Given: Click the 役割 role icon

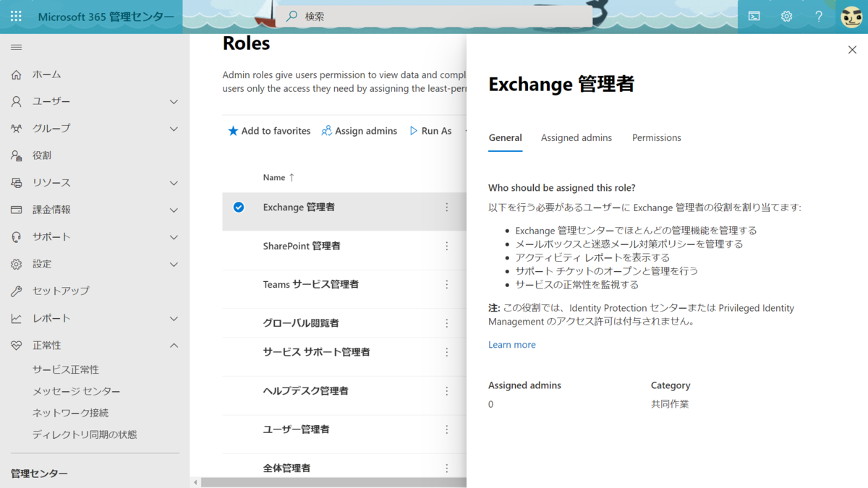Looking at the screenshot, I should coord(16,155).
